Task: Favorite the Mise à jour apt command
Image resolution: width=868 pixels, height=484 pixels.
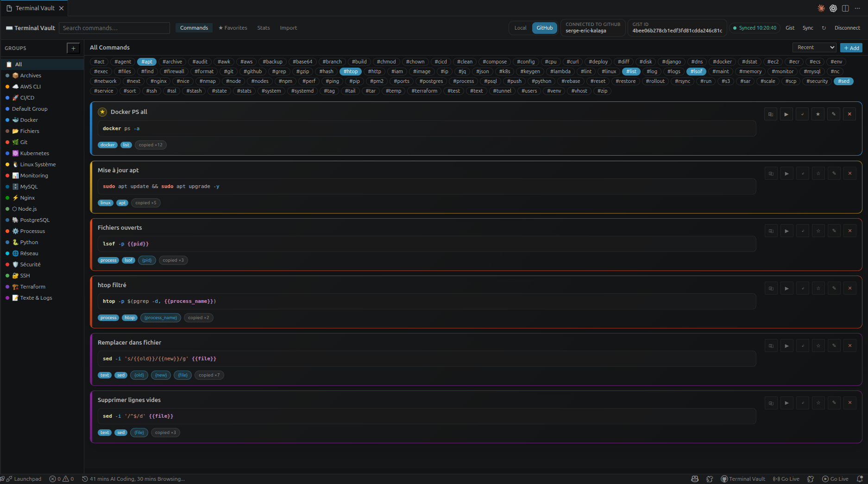Action: pyautogui.click(x=818, y=173)
